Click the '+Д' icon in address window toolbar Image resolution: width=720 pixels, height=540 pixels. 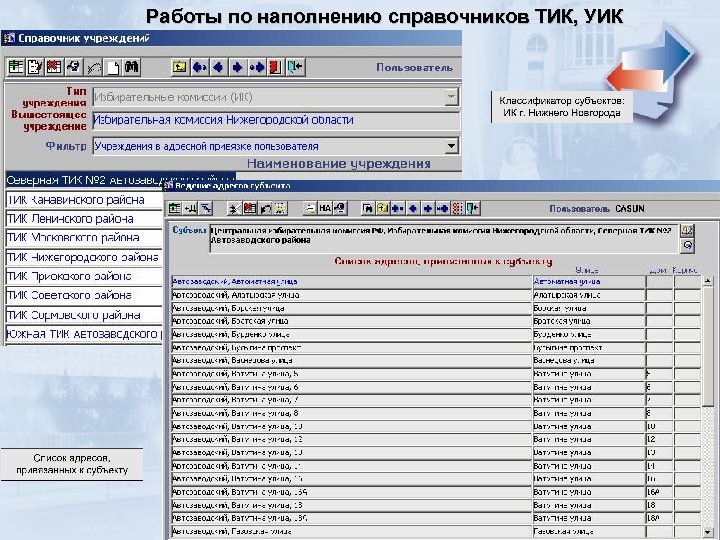point(190,208)
